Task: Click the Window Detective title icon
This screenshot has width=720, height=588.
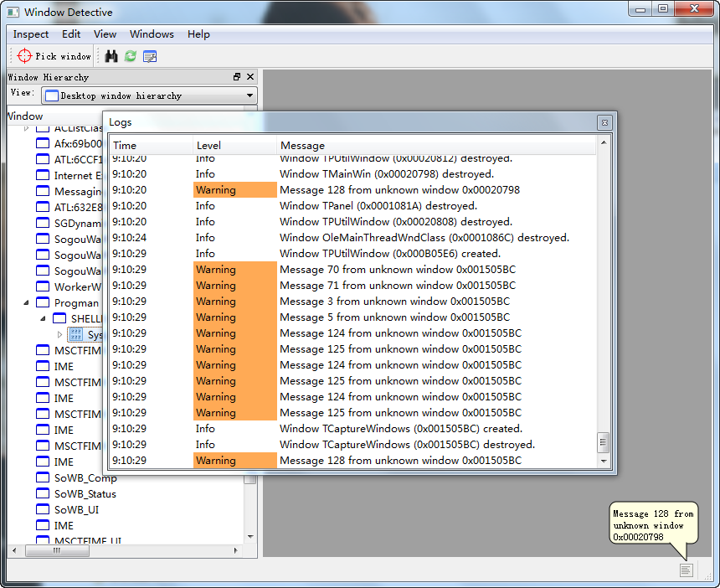Action: point(13,13)
